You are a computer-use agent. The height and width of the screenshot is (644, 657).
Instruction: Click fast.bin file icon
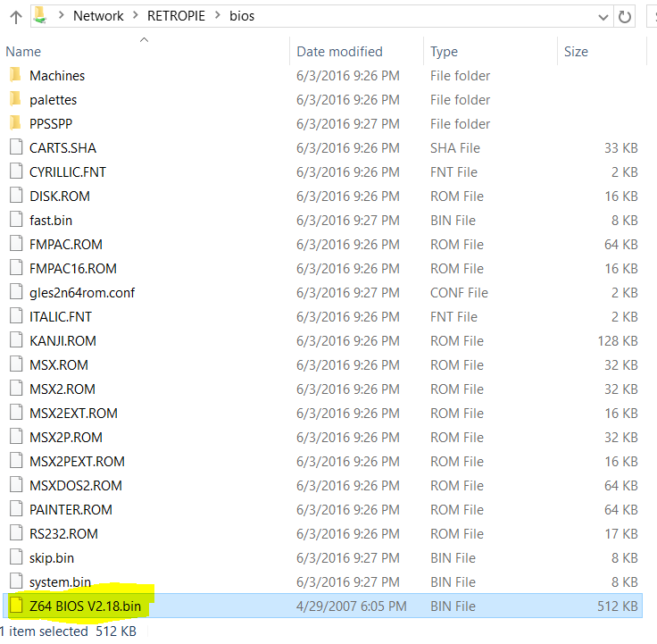[16, 220]
